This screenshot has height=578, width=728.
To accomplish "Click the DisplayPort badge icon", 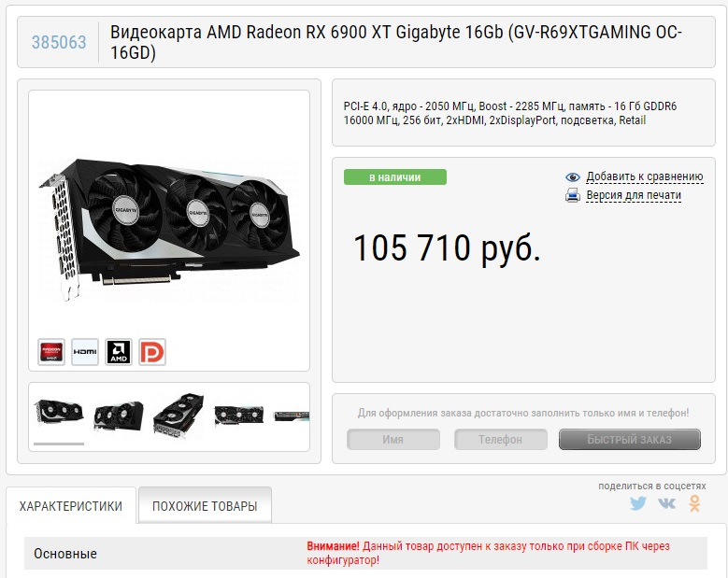I will (152, 352).
